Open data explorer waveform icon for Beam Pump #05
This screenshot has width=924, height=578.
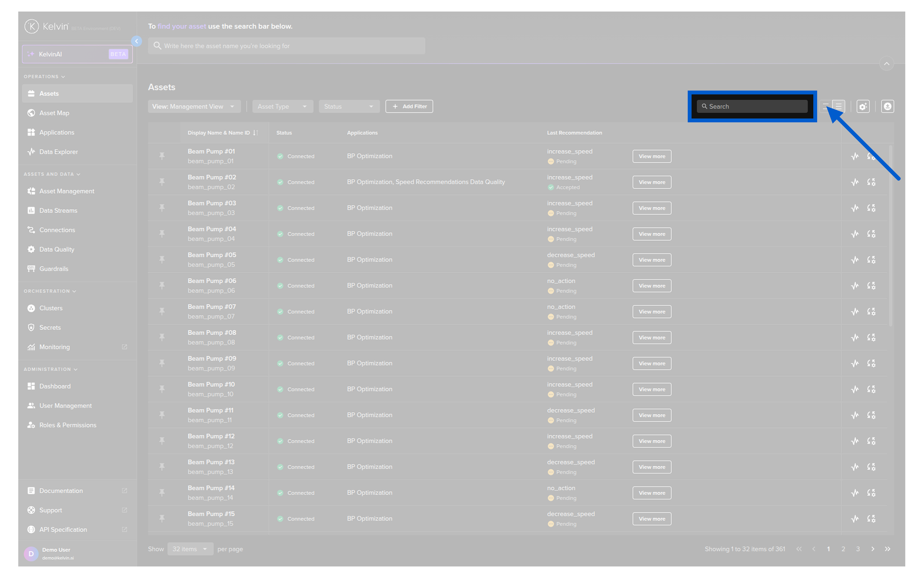pos(854,260)
